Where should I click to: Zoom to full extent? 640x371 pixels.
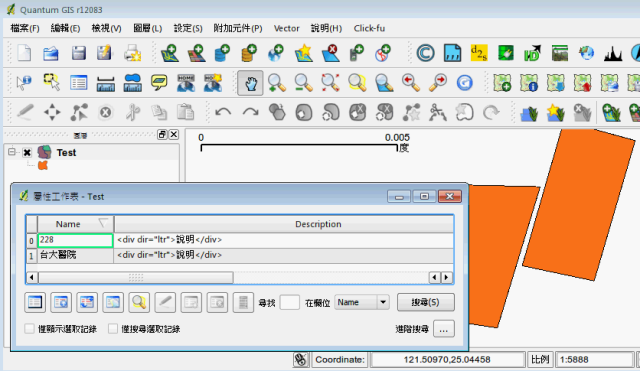click(x=330, y=82)
